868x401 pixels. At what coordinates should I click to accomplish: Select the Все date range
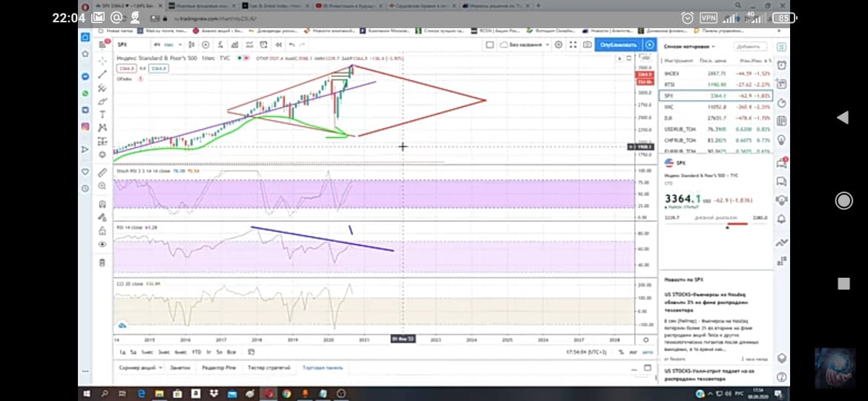point(232,352)
